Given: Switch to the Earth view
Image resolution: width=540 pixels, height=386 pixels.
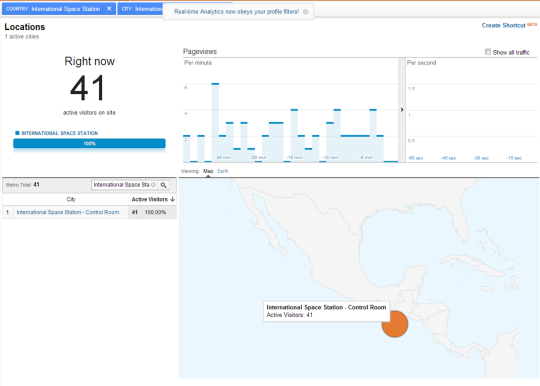Looking at the screenshot, I should (223, 171).
